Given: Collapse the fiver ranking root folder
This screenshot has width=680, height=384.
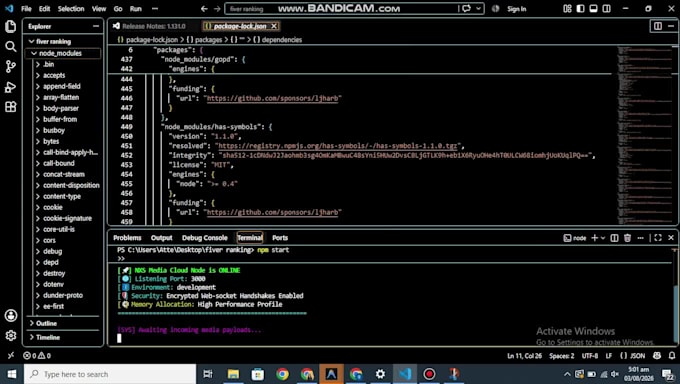Looking at the screenshot, I should coord(31,42).
